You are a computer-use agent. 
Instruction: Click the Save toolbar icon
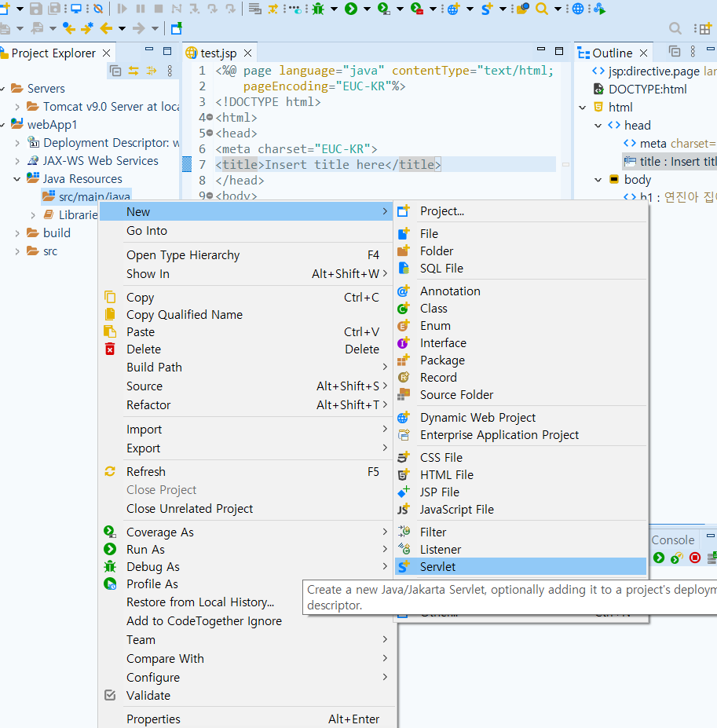36,9
